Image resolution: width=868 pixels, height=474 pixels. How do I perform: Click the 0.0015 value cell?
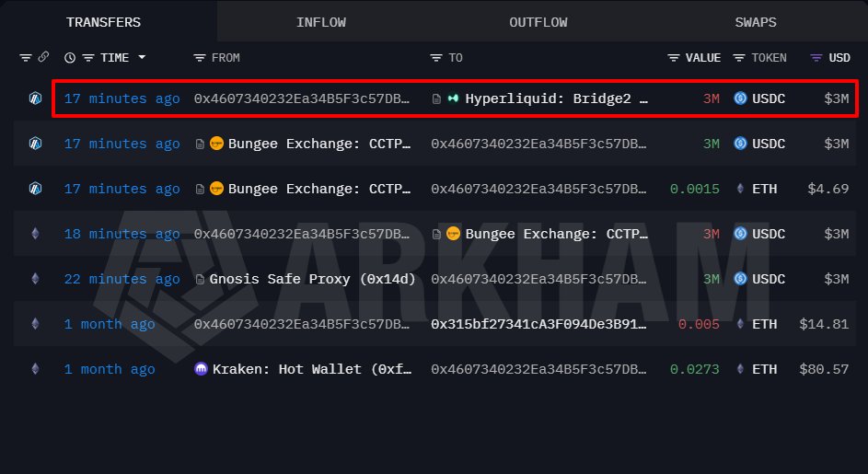click(695, 189)
